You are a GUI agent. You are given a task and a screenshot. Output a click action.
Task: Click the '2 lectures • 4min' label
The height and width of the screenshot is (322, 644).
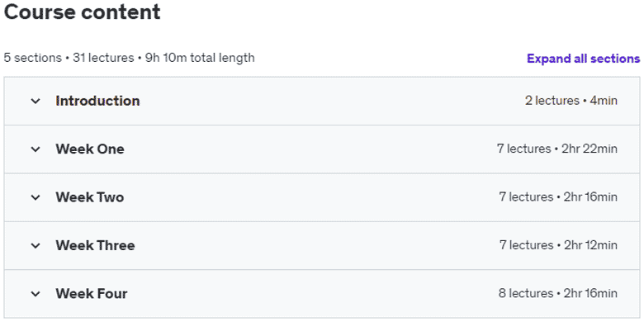click(571, 101)
